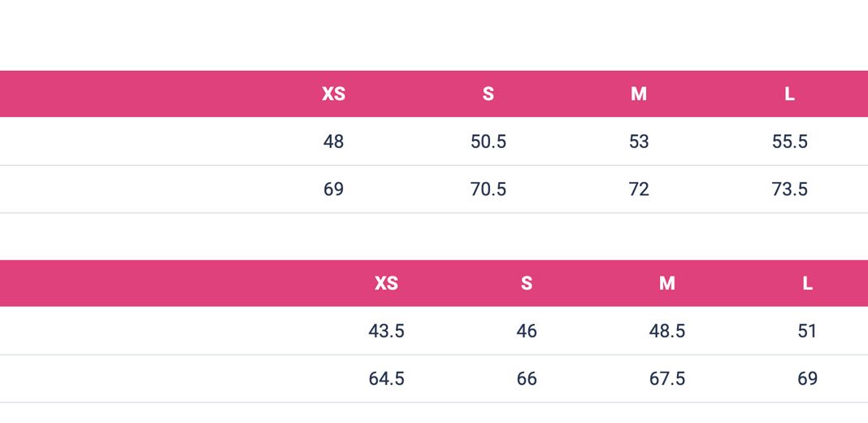Click the XS header in bottom table
Image resolution: width=868 pixels, height=423 pixels.
pyautogui.click(x=386, y=284)
